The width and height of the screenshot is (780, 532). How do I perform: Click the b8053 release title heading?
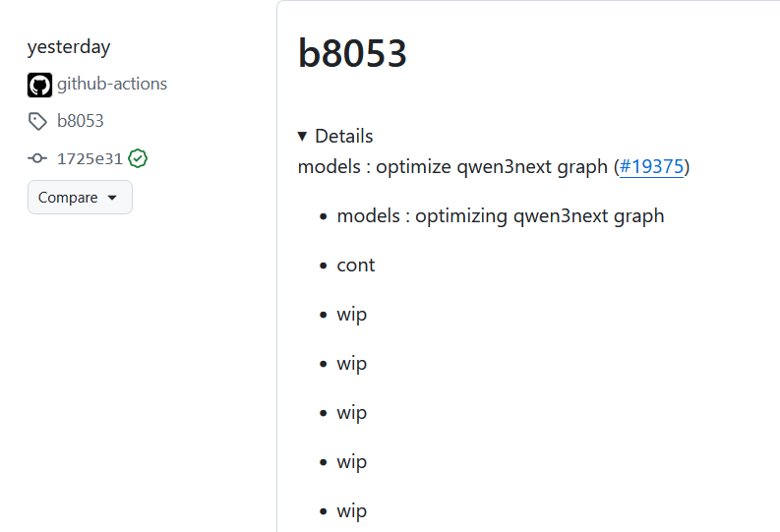pos(352,55)
